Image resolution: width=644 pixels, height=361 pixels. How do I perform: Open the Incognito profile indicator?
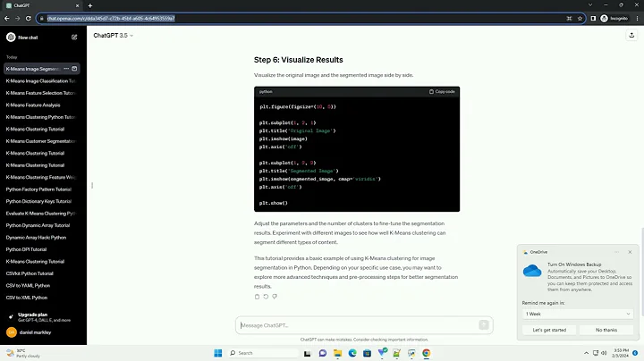(614, 18)
